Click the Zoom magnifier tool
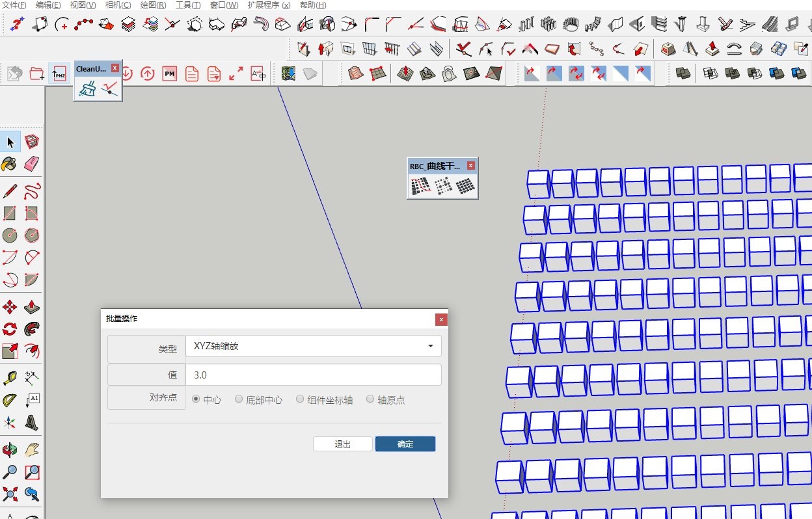The image size is (812, 519). coord(10,472)
